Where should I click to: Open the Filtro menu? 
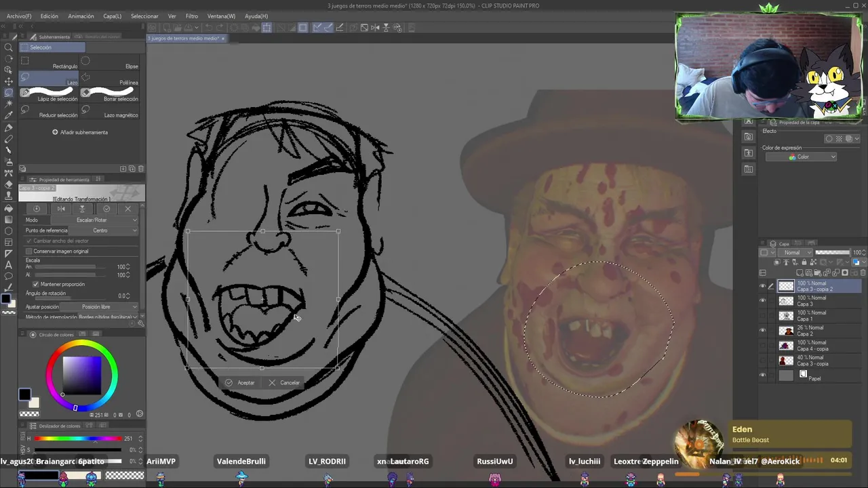click(192, 16)
